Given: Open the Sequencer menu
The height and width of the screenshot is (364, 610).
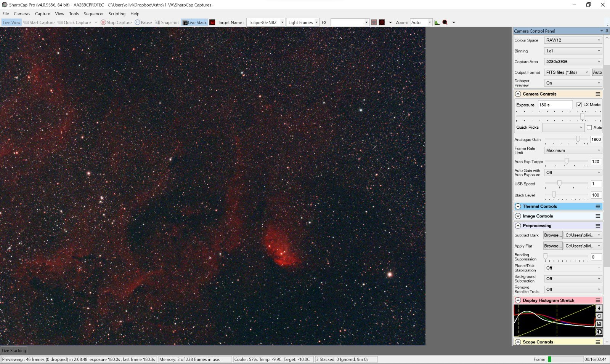Looking at the screenshot, I should coord(93,14).
